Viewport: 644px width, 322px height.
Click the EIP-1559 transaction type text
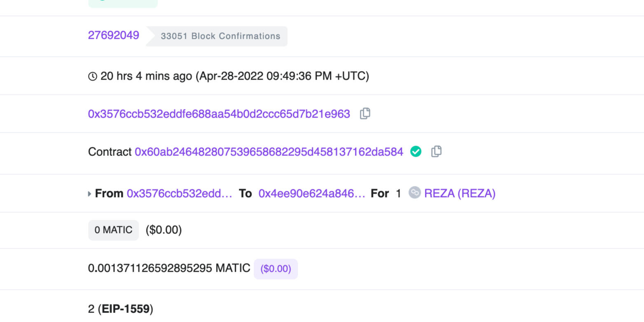[x=125, y=309]
